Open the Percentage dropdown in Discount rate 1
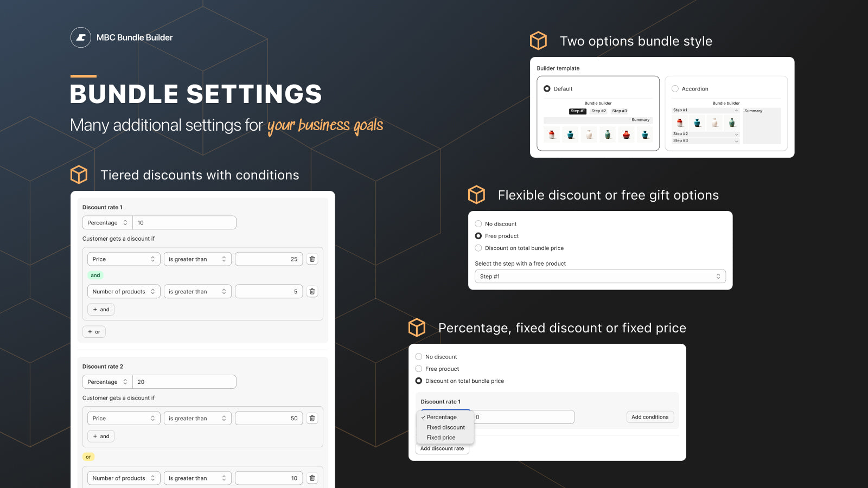868x488 pixels. 107,222
